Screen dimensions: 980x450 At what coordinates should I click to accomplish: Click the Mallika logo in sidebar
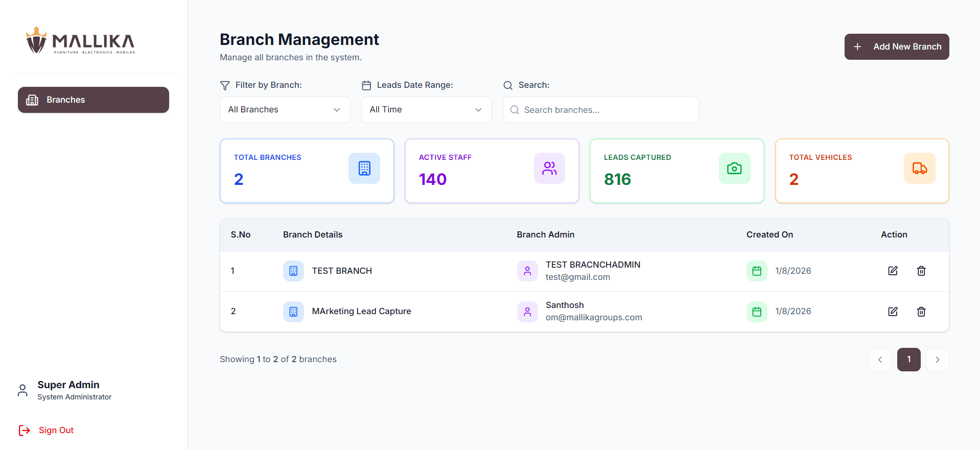81,40
